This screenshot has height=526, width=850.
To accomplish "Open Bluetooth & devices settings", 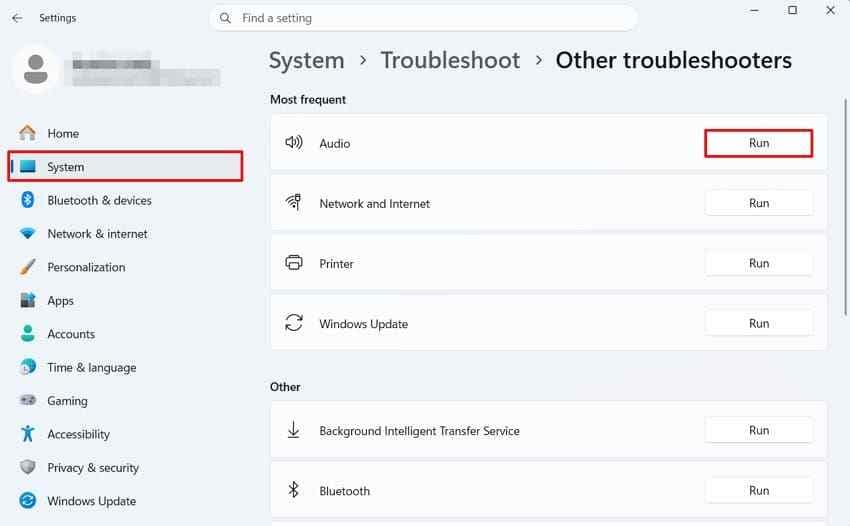I will tap(125, 200).
